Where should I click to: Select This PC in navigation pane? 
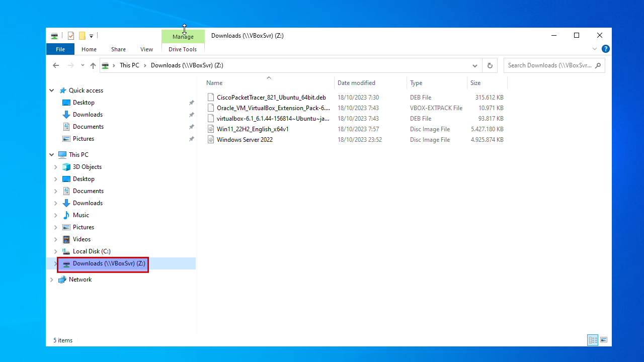tap(78, 155)
